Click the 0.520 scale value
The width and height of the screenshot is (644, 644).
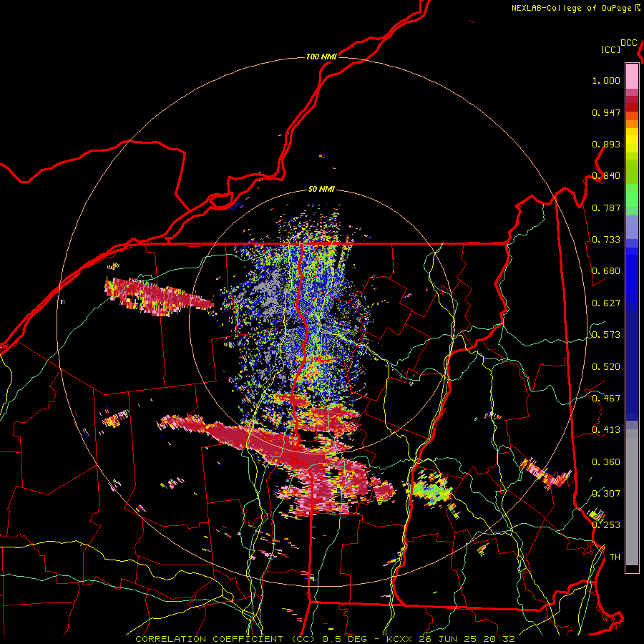coord(606,367)
